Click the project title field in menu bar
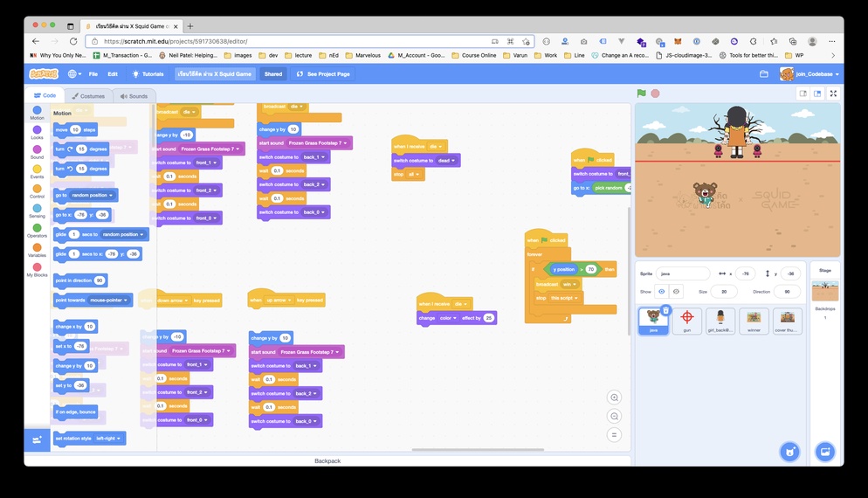 point(214,73)
